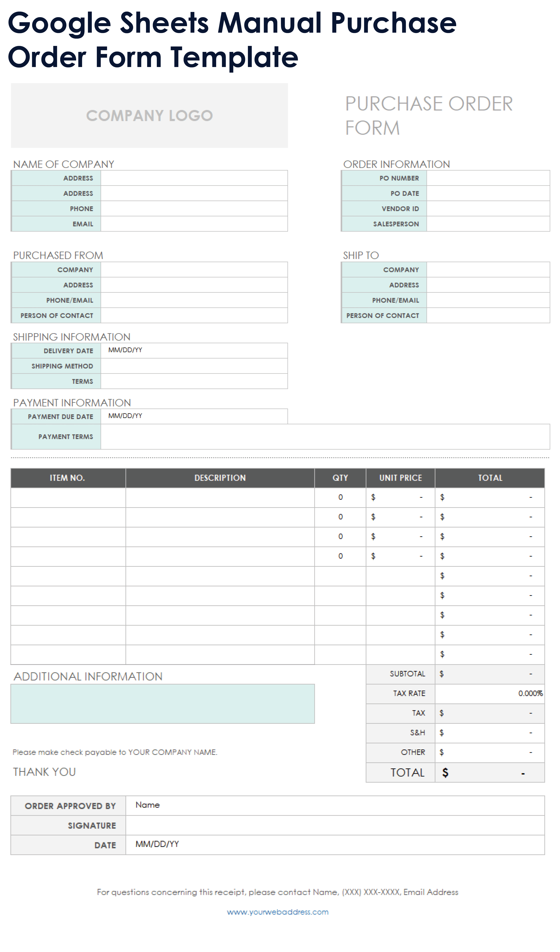Select the VENDOR ID input cell
The height and width of the screenshot is (952, 560).
click(488, 209)
